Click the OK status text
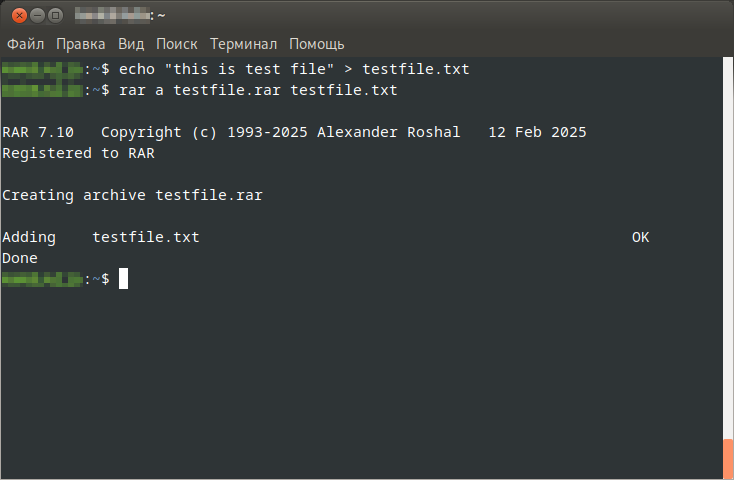This screenshot has height=480, width=734. [641, 237]
